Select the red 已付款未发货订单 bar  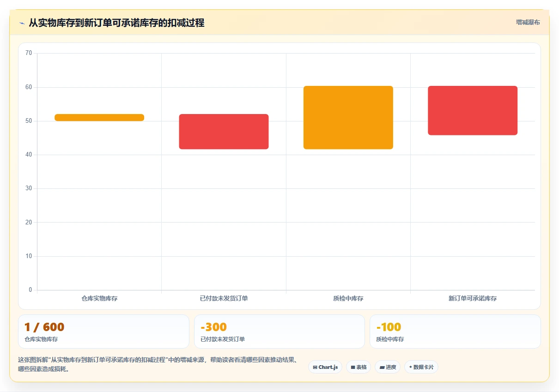coord(224,132)
